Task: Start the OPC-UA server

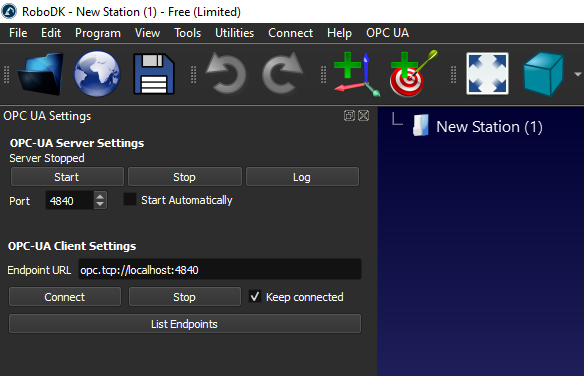Action: [x=67, y=177]
